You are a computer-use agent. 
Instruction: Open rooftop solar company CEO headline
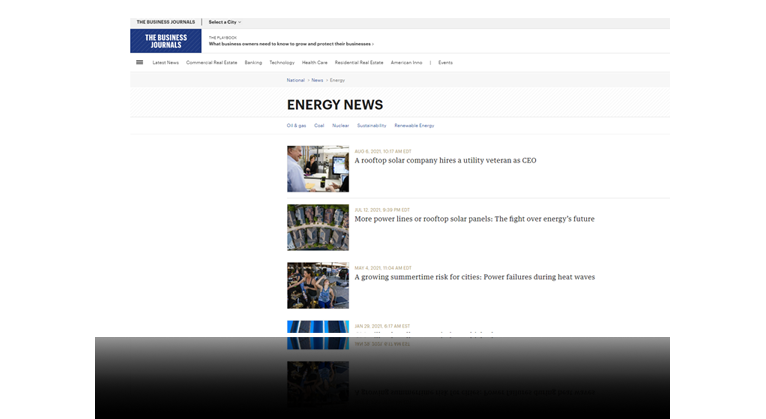pos(446,160)
